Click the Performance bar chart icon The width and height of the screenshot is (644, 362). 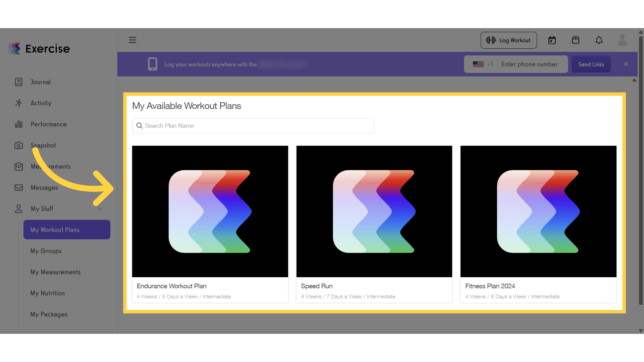(x=19, y=124)
